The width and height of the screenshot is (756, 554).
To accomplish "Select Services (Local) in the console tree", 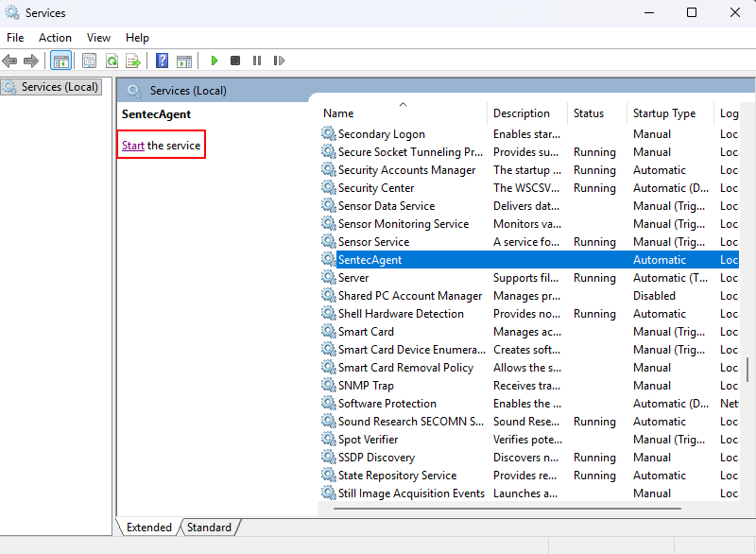I will pyautogui.click(x=52, y=87).
